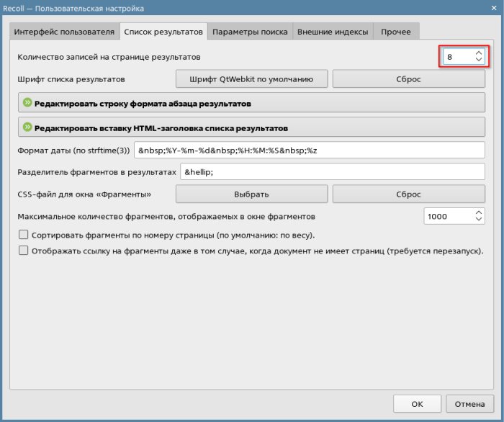The height and width of the screenshot is (422, 504).
Task: Select the Прочее tab
Action: click(396, 32)
